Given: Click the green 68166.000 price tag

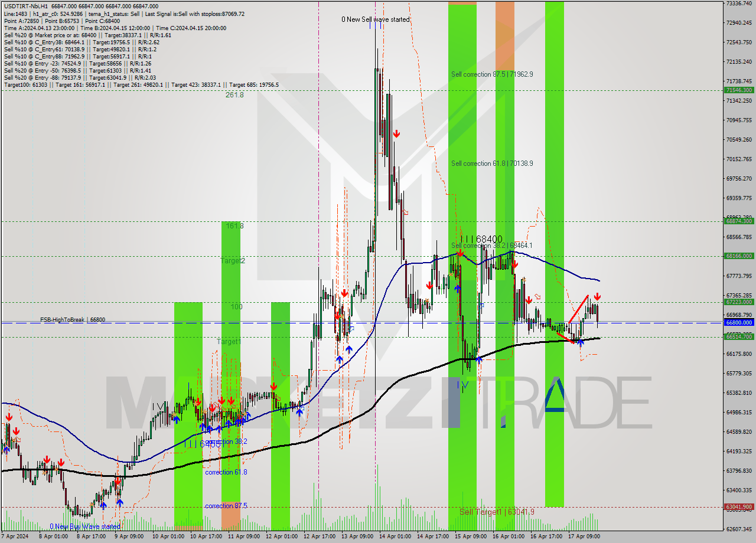Looking at the screenshot, I should pos(738,256).
